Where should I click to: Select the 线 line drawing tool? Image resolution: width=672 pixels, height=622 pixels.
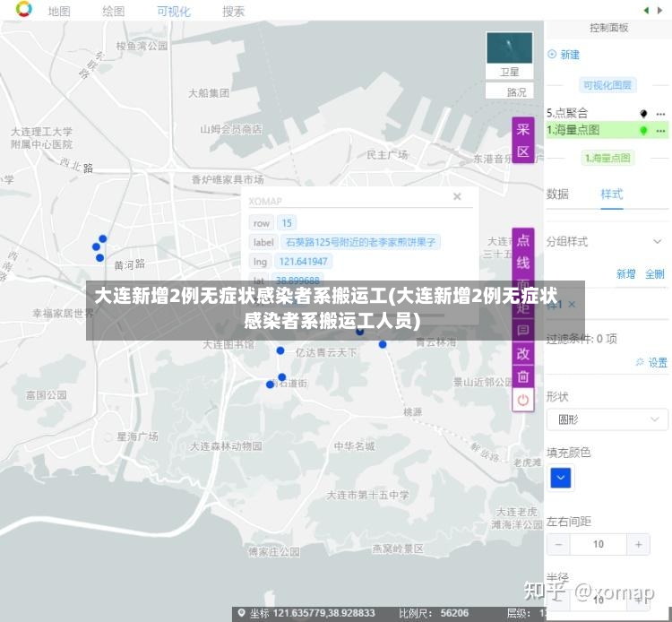pos(523,262)
